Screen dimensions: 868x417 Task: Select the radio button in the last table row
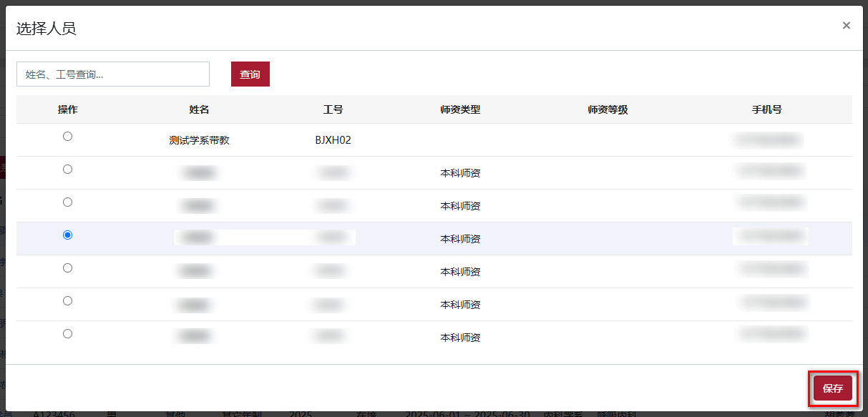[67, 333]
